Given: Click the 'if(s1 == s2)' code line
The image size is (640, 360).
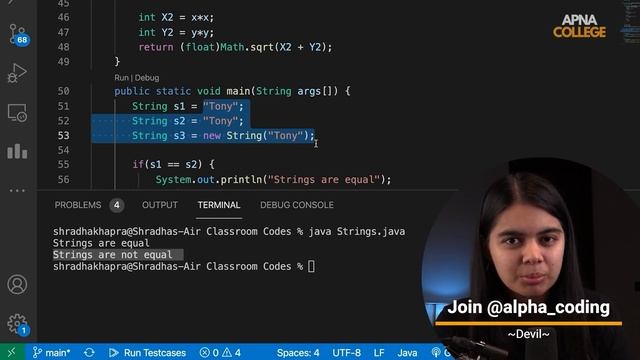Looking at the screenshot, I should [173, 164].
